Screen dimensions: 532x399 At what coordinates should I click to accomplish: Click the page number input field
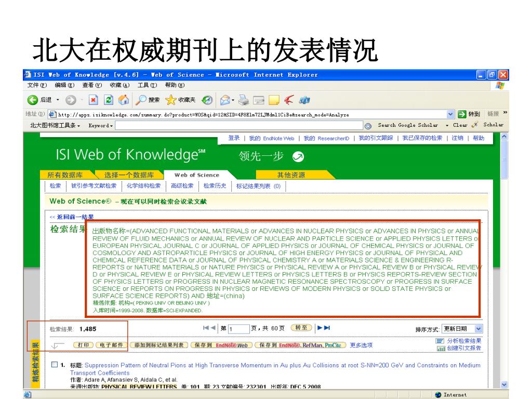tap(238, 329)
